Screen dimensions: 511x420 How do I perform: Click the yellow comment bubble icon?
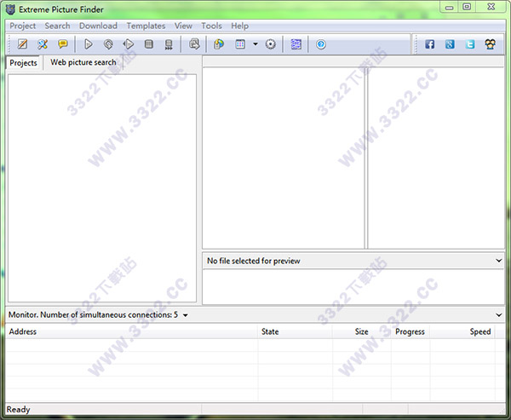coord(62,44)
